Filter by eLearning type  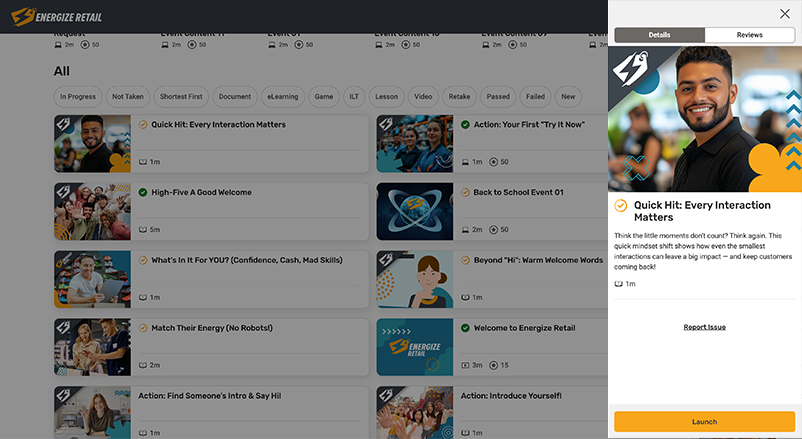[x=283, y=97]
